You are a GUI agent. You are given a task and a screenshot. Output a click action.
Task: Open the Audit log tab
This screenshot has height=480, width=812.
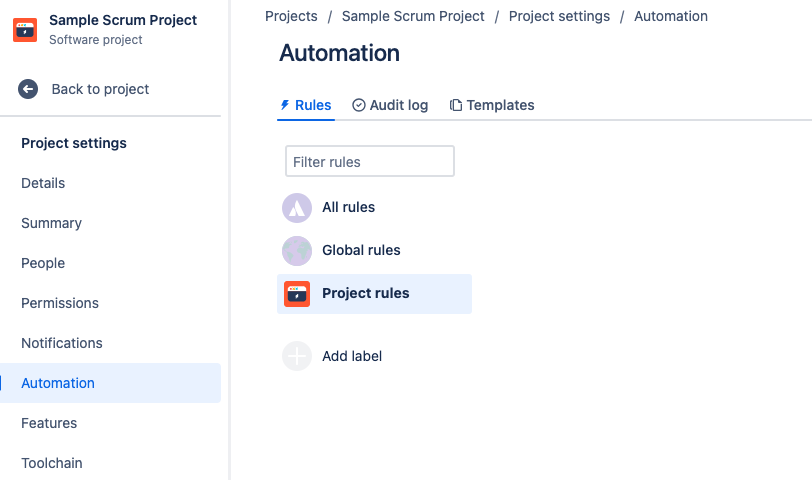[x=398, y=105]
